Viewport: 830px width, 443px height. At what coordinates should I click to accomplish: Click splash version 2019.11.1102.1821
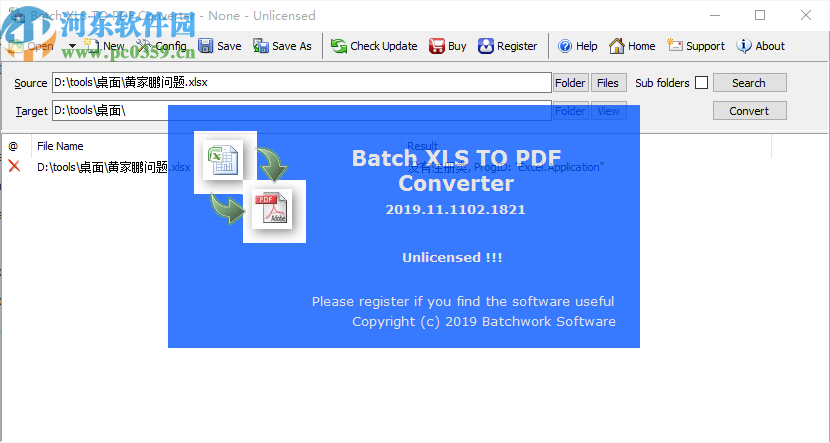click(x=455, y=210)
